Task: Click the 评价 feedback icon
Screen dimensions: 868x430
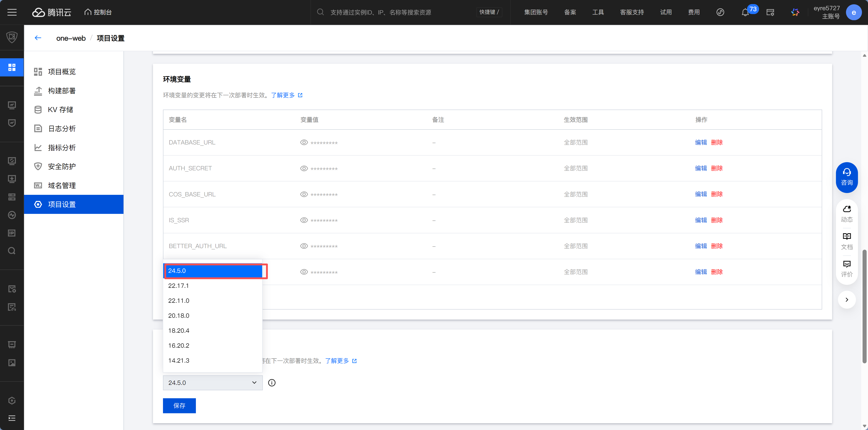Action: pos(846,269)
